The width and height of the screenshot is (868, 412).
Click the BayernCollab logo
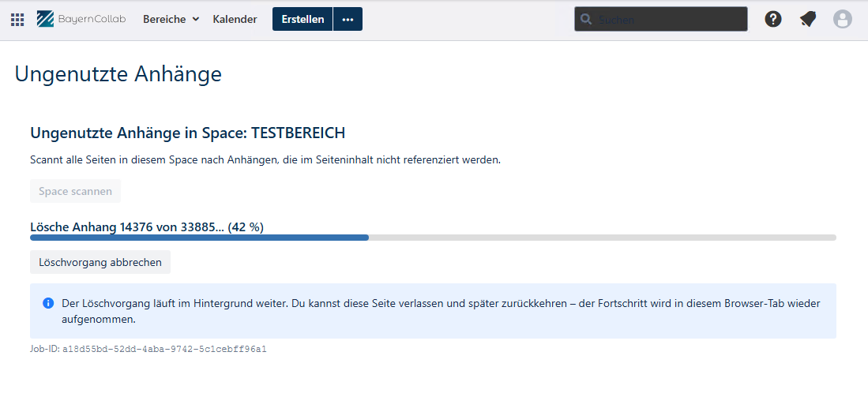pos(81,19)
